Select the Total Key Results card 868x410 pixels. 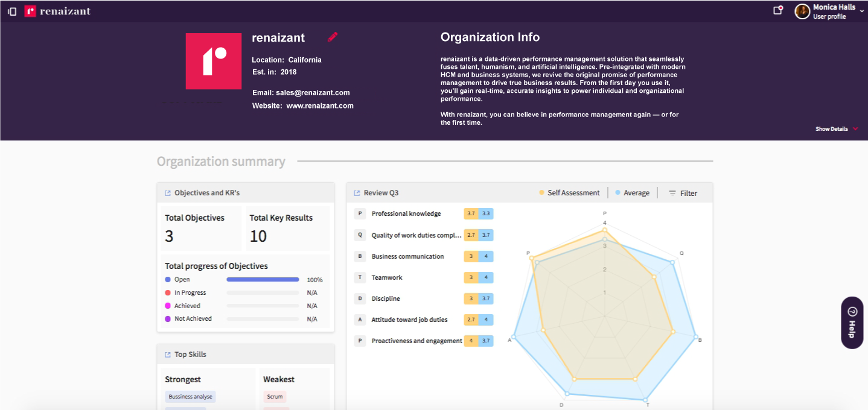(x=288, y=229)
